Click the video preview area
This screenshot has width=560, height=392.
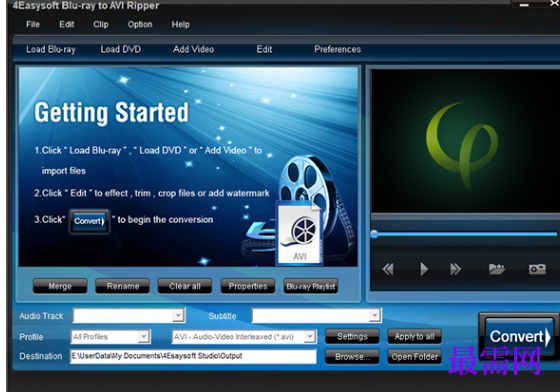point(465,141)
